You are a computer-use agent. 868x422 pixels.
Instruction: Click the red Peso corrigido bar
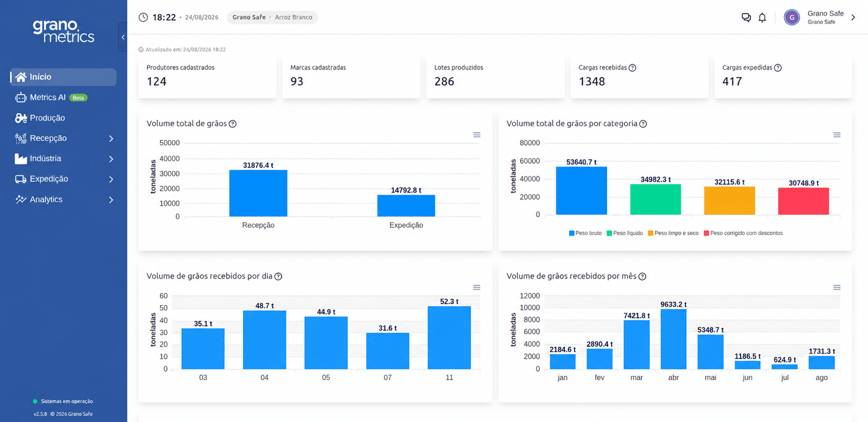coord(803,201)
